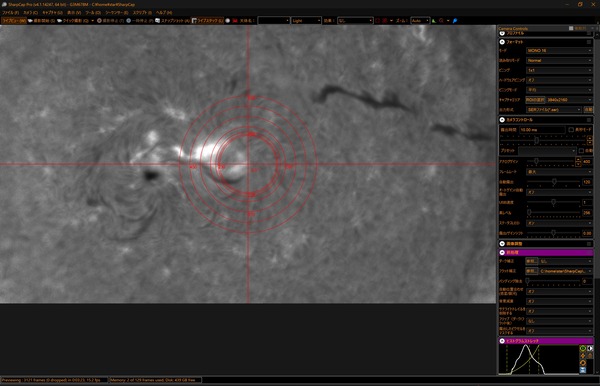Click the red icon before the object name label
Viewport: 600px width, 386px height.
(235, 21)
